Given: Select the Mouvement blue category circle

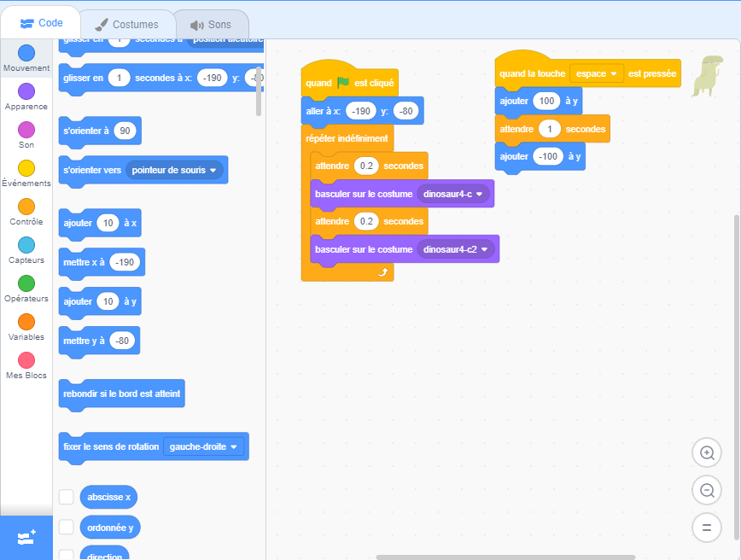Looking at the screenshot, I should tap(26, 53).
